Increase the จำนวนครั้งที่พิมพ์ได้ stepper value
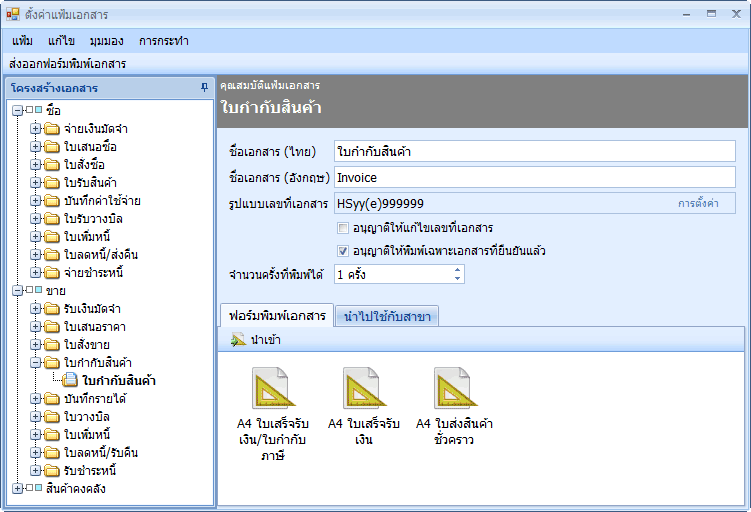The image size is (751, 512). (458, 269)
